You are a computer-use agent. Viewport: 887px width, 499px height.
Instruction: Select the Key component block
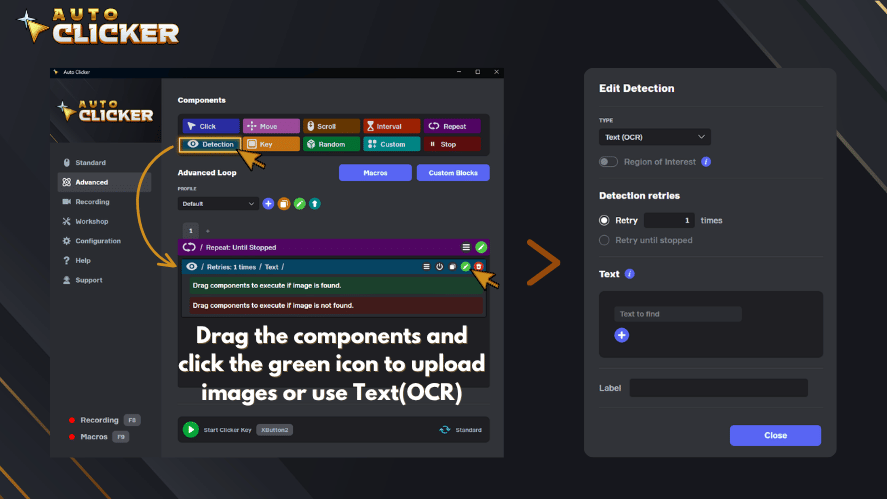[271, 144]
